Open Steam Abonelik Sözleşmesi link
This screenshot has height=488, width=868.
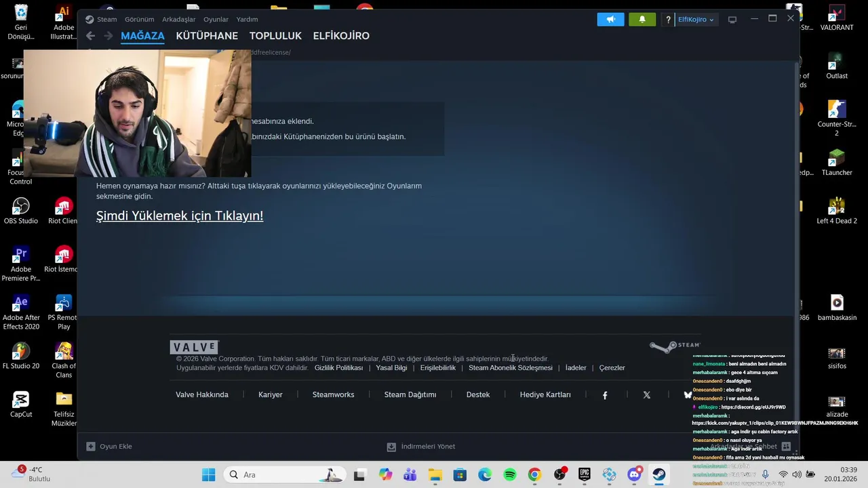(x=511, y=368)
